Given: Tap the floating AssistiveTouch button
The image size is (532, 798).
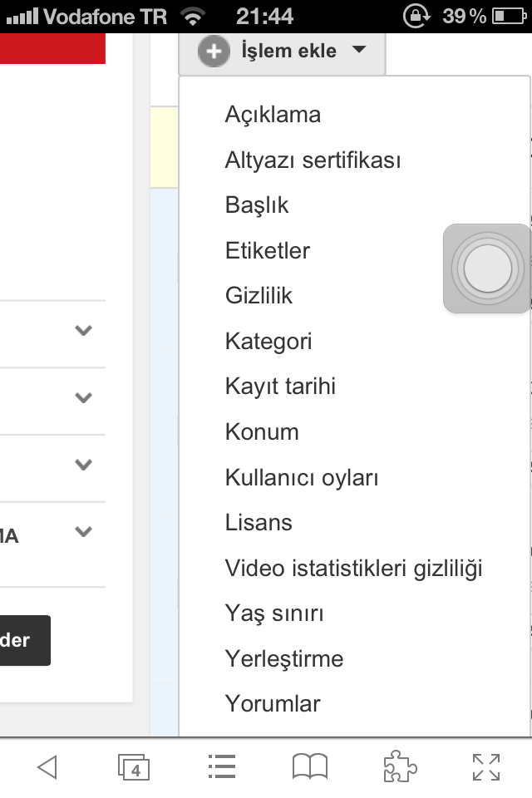Looking at the screenshot, I should click(x=487, y=269).
